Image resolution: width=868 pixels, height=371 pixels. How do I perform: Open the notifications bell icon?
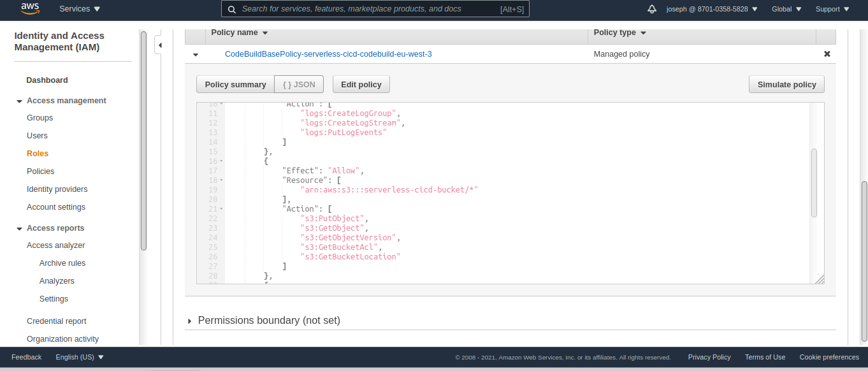point(651,9)
